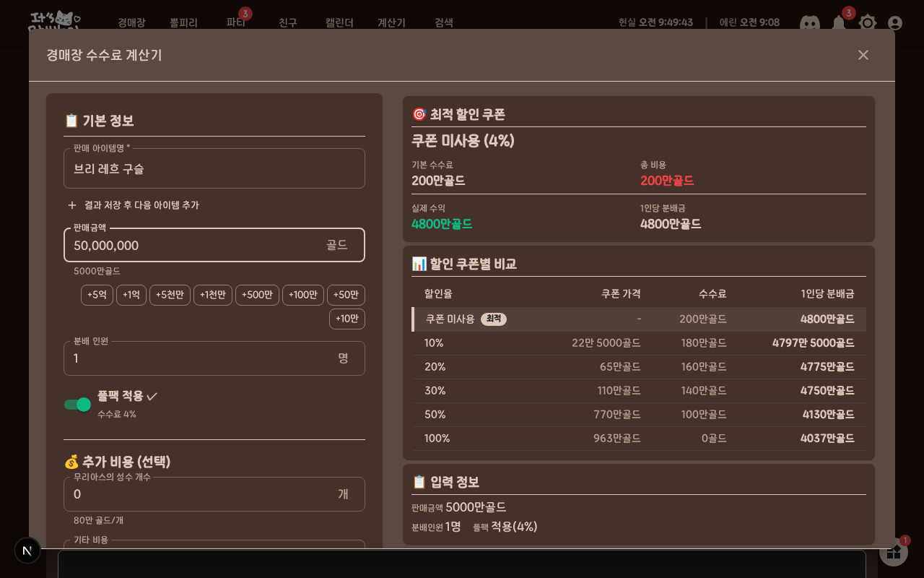This screenshot has width=924, height=578.
Task: Open the 캘린더 menu item
Action: (339, 22)
